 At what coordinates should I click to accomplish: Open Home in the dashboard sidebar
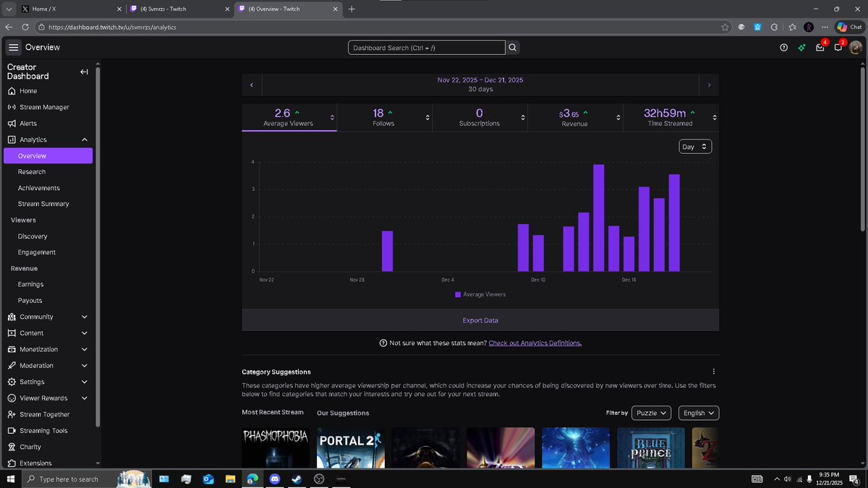28,91
